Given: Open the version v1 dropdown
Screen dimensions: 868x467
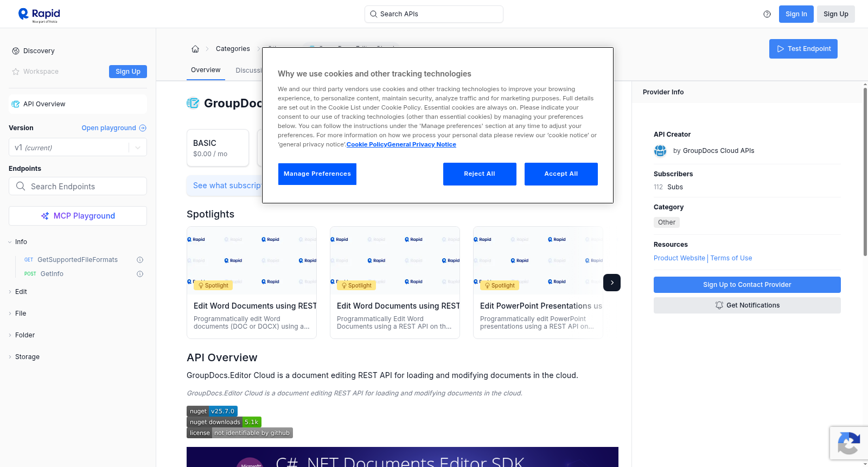Looking at the screenshot, I should click(78, 148).
